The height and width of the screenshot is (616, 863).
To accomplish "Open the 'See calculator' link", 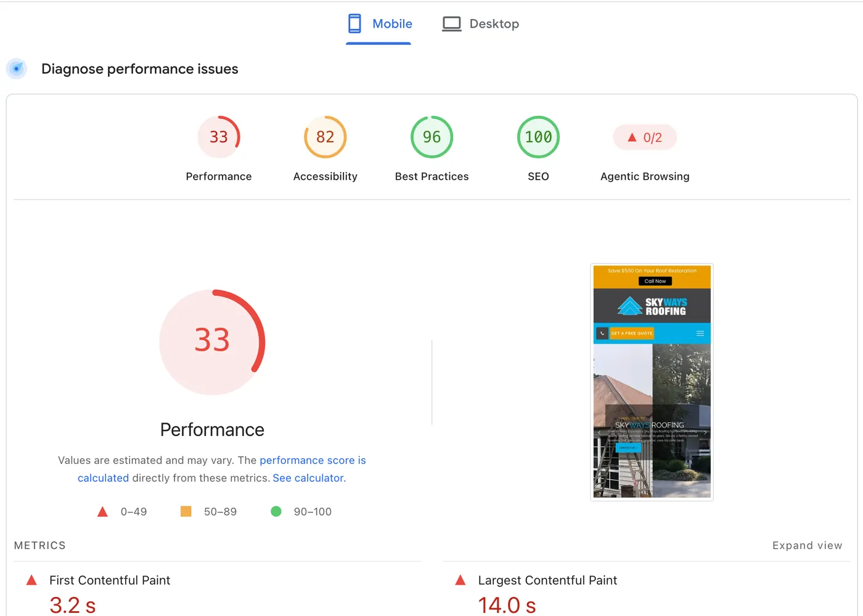I will [x=308, y=478].
